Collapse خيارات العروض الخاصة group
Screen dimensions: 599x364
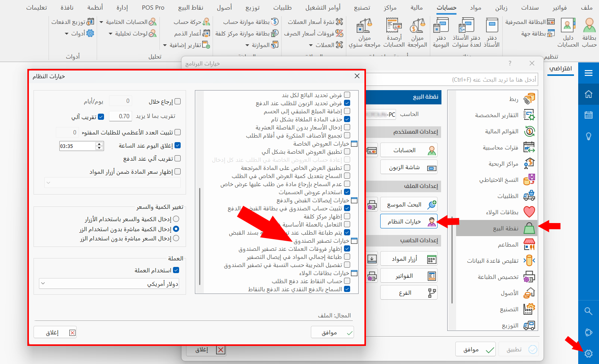pos(354,144)
